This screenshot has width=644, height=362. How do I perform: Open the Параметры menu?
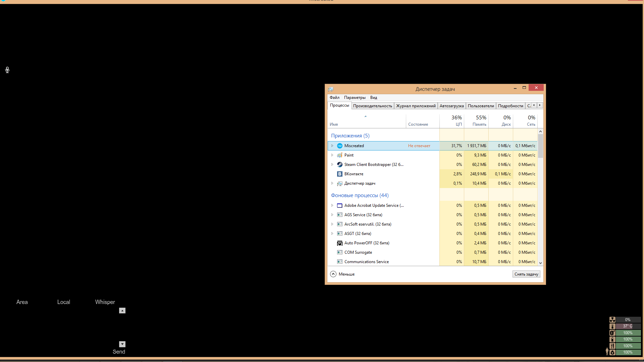point(355,98)
